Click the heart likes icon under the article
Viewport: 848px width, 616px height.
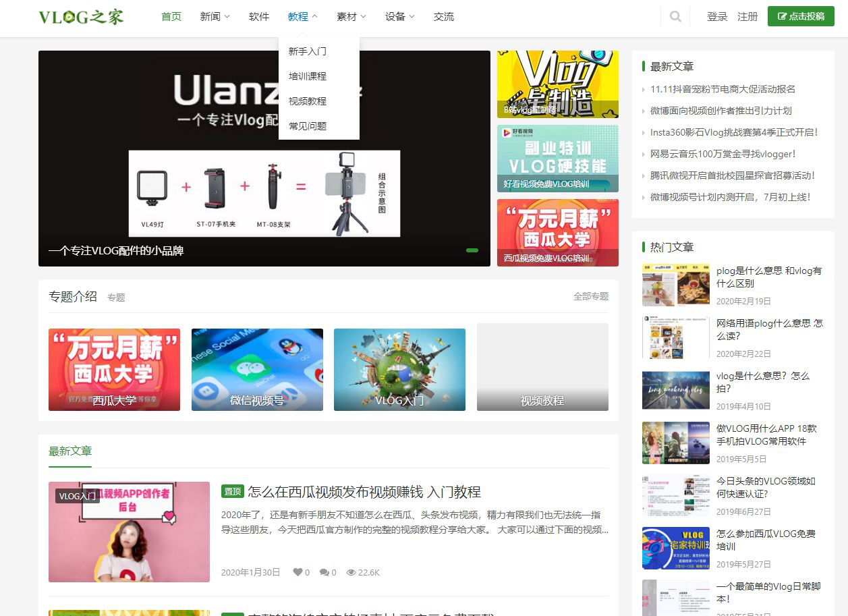(x=298, y=572)
